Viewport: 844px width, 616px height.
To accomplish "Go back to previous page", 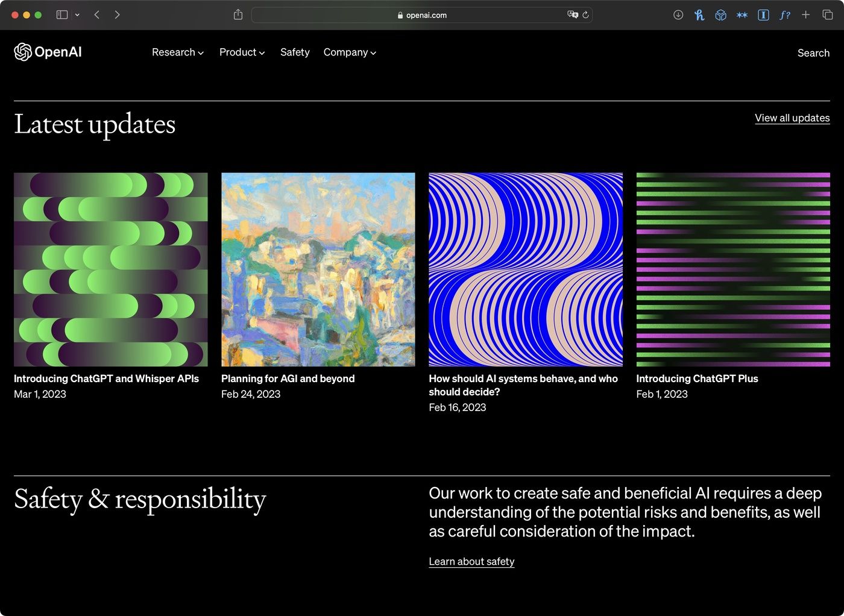I will (97, 15).
